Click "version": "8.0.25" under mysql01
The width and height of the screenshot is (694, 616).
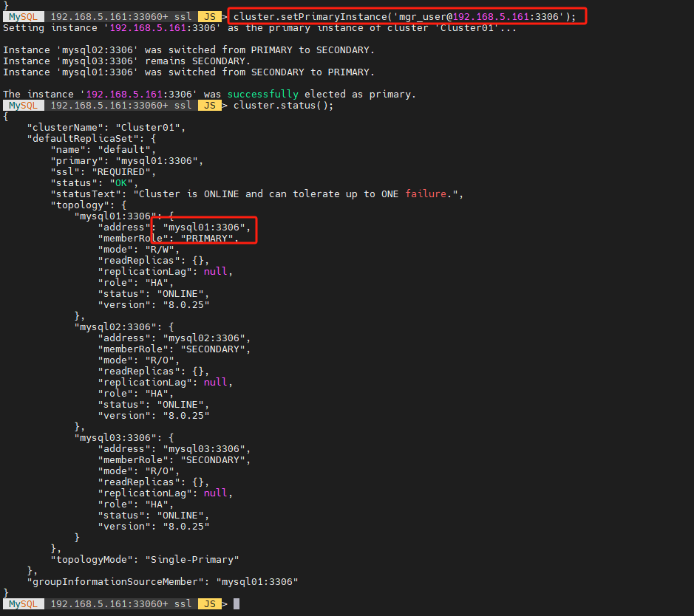[x=154, y=305]
